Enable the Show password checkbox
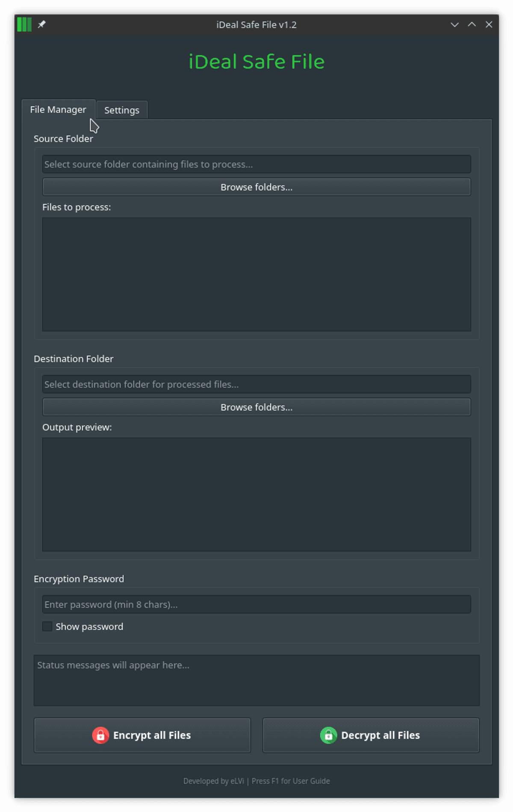This screenshot has height=812, width=513. tap(47, 627)
